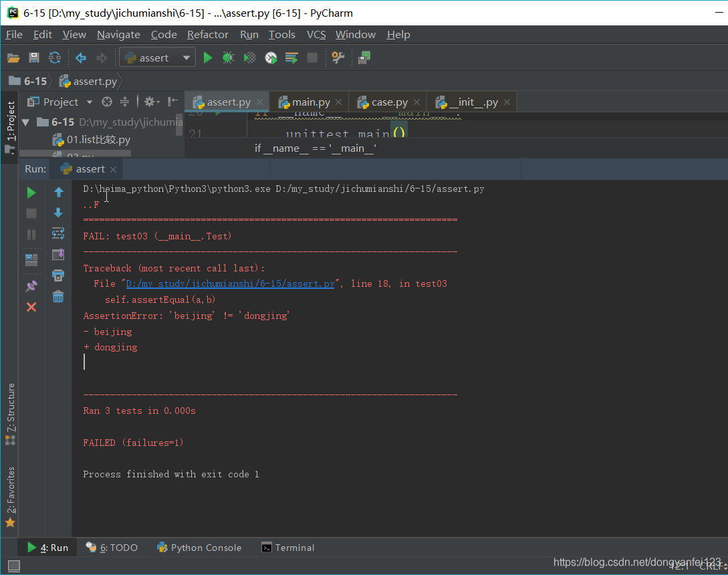
Task: Open the VCS menu
Action: 316,35
